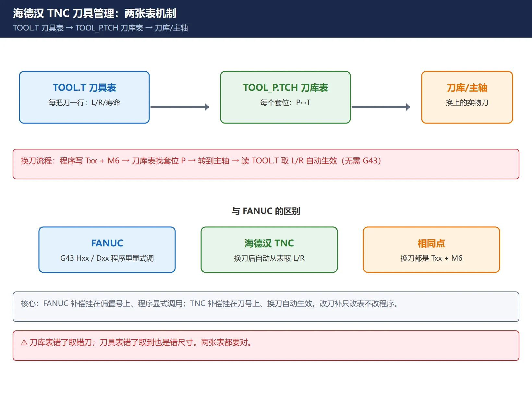The width and height of the screenshot is (532, 415).
Task: Click the '核心：FANUC 补偿挂在偏置号上' summary line
Action: click(x=210, y=303)
